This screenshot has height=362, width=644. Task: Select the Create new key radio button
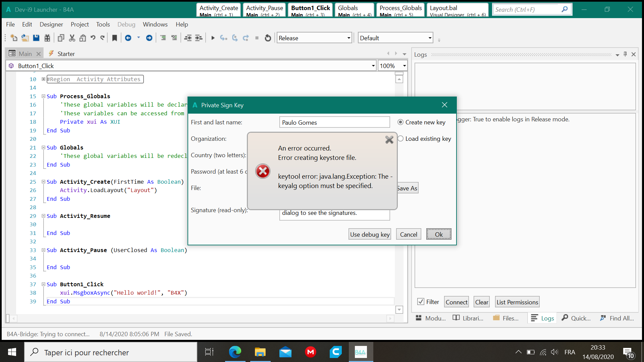pos(400,122)
